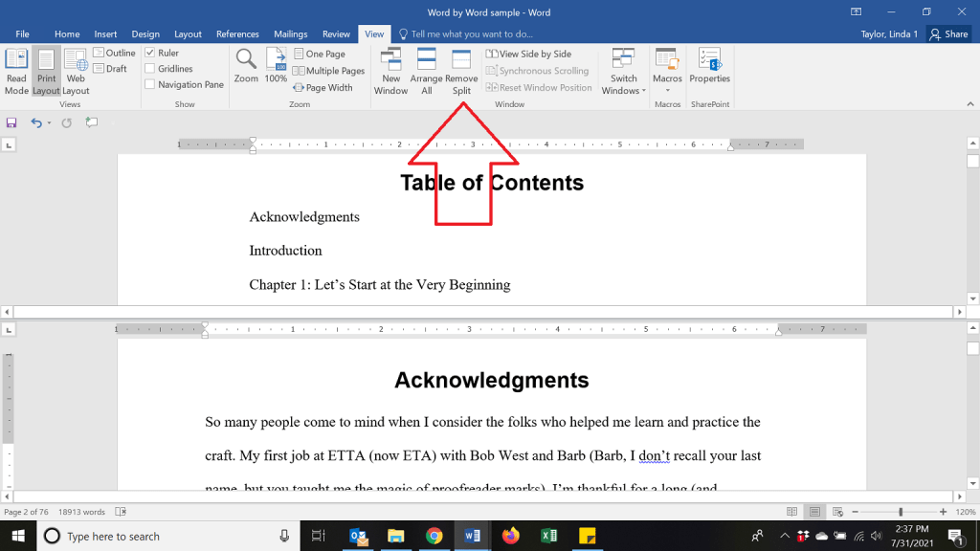This screenshot has height=551, width=980.
Task: Switch to Read Mode view
Action: [x=16, y=70]
